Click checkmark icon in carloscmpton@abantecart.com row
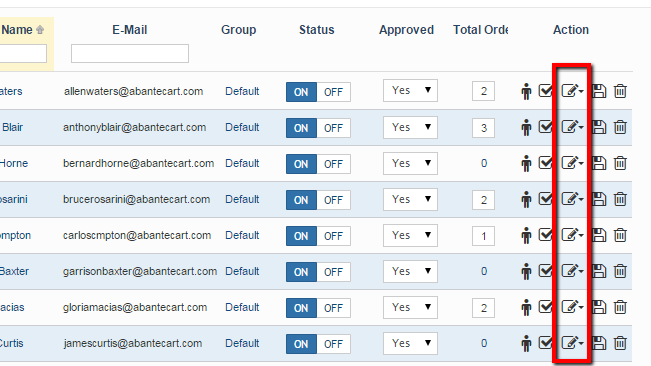The height and width of the screenshot is (366, 651). point(545,235)
